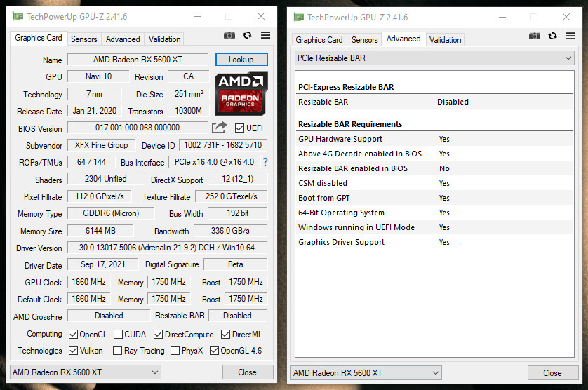Switch to Validation tab in right window
Image resolution: width=588 pixels, height=390 pixels.
tap(445, 40)
